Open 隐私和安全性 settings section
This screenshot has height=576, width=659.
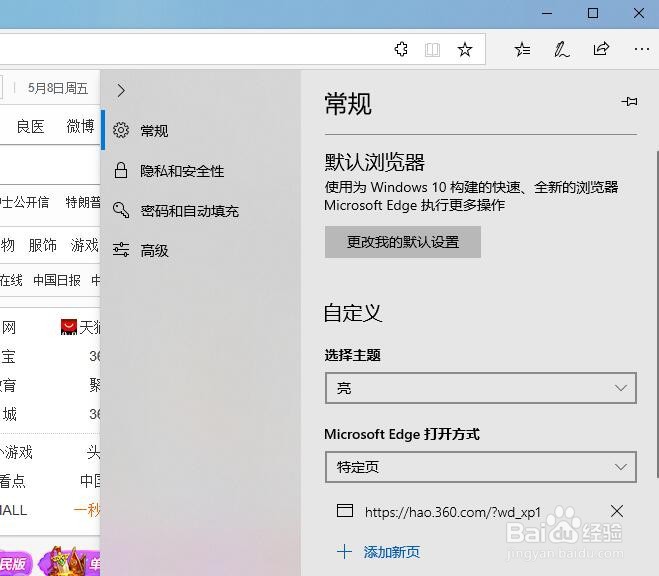coord(201,171)
